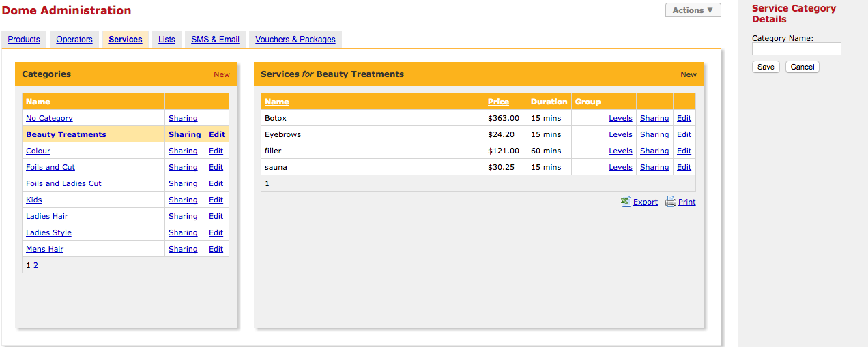Click Sharing for filler service
Image resolution: width=868 pixels, height=347 pixels.
point(654,151)
